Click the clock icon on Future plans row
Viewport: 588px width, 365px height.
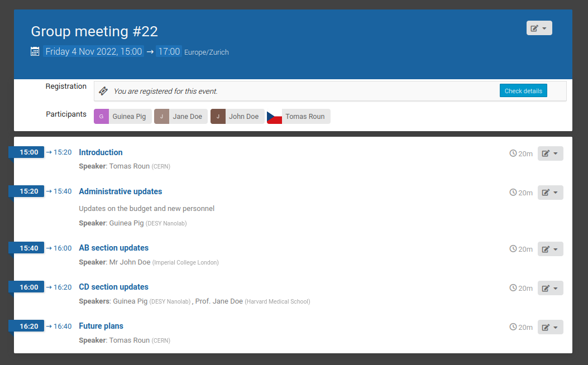(x=513, y=326)
